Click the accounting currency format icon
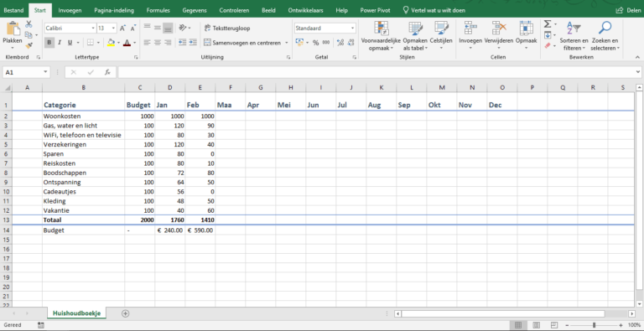 pyautogui.click(x=299, y=42)
